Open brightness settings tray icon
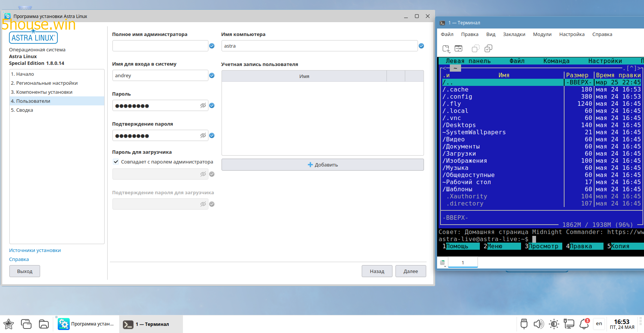This screenshot has width=644, height=333. click(554, 324)
